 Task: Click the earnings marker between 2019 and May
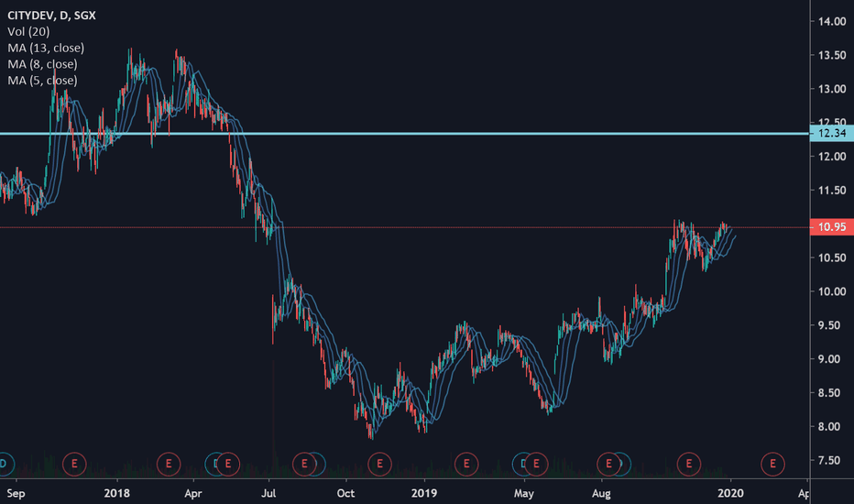click(466, 465)
